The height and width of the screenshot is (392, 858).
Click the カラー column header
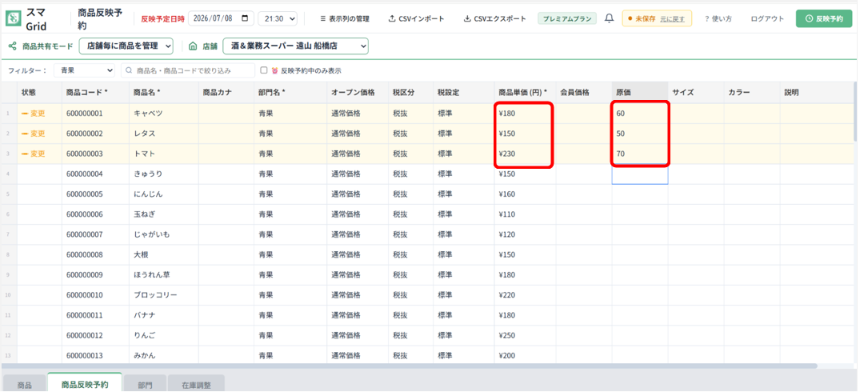752,93
